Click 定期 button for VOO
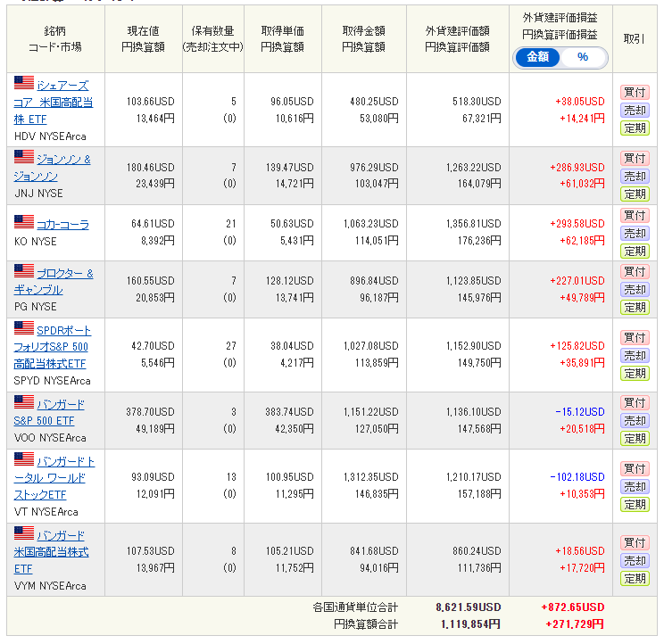 635,438
